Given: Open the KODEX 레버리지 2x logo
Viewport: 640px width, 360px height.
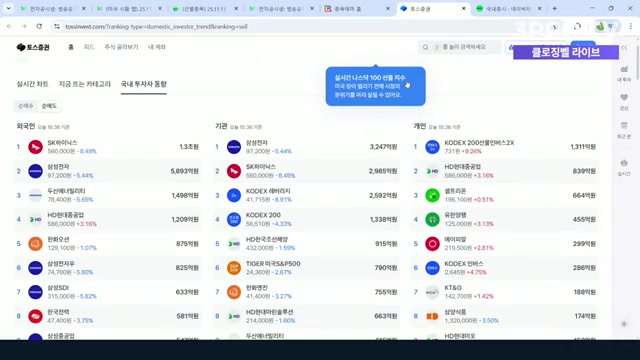Looking at the screenshot, I should (234, 195).
